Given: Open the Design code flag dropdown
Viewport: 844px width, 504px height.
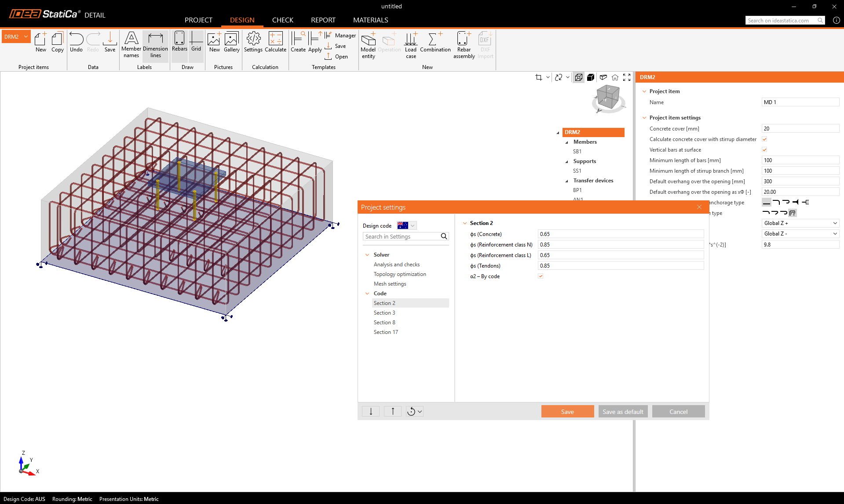Looking at the screenshot, I should pos(406,225).
